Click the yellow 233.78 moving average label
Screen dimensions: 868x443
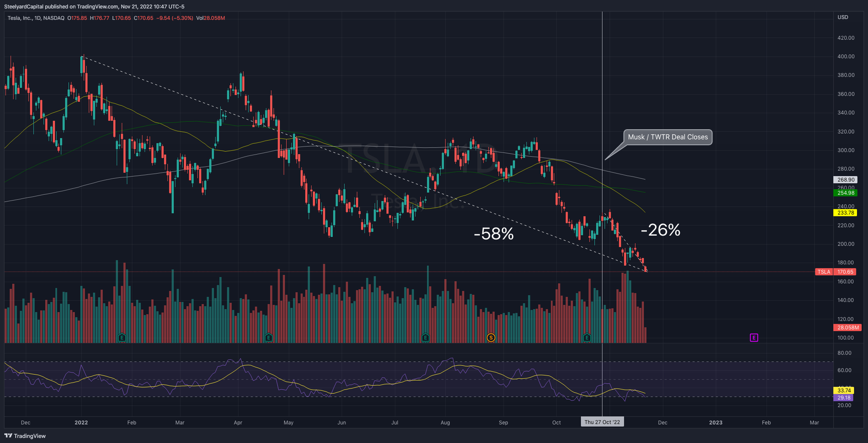(845, 213)
